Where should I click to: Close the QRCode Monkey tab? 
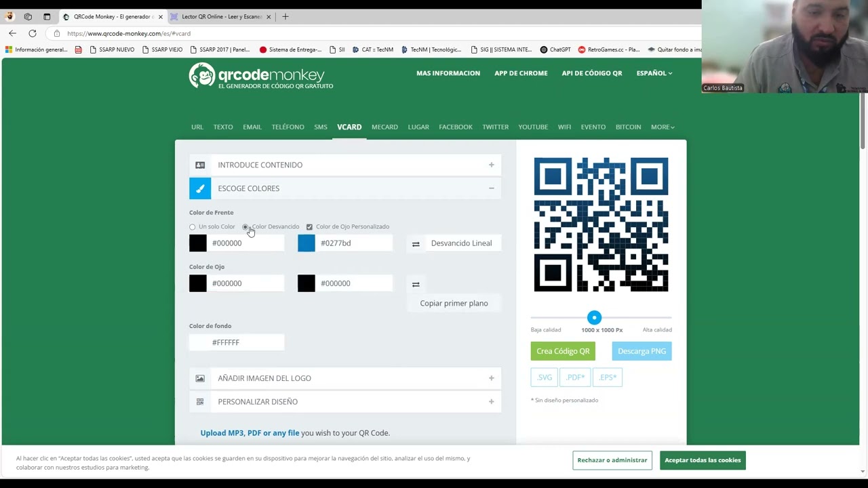click(x=160, y=16)
